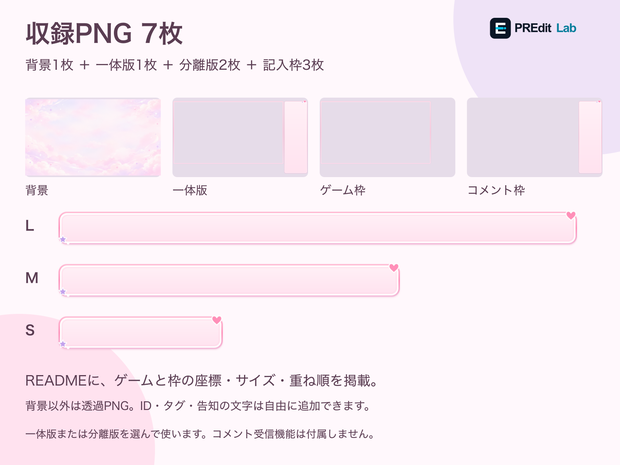Click the pink heart on frame M

click(394, 268)
